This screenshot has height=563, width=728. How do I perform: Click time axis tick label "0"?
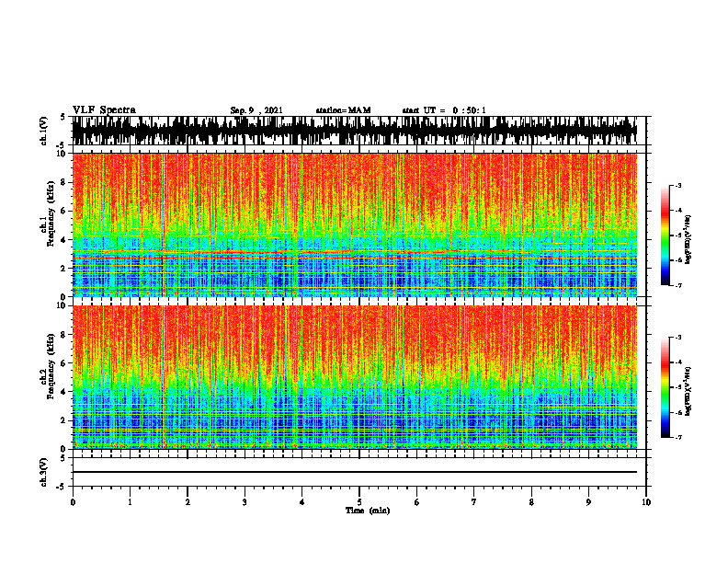73,502
